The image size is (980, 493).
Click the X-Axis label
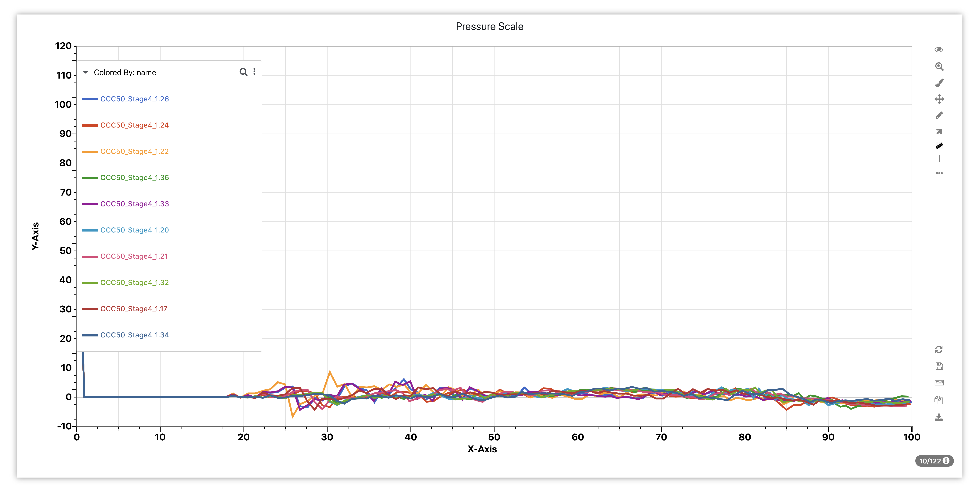(x=482, y=449)
